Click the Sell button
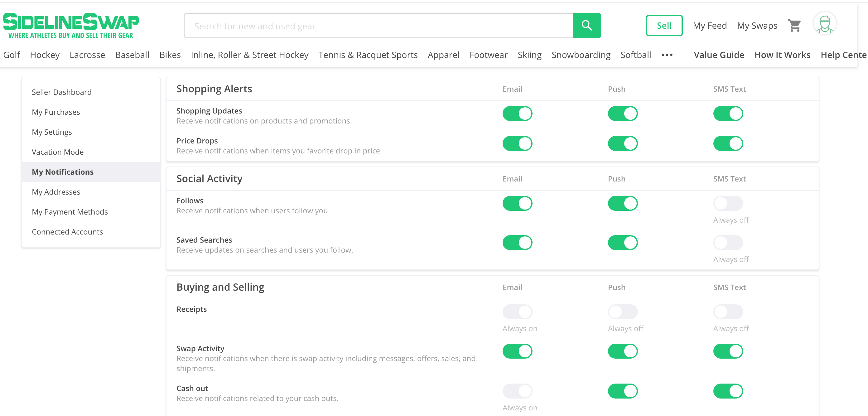Screen dimensions: 868x416 664,26
